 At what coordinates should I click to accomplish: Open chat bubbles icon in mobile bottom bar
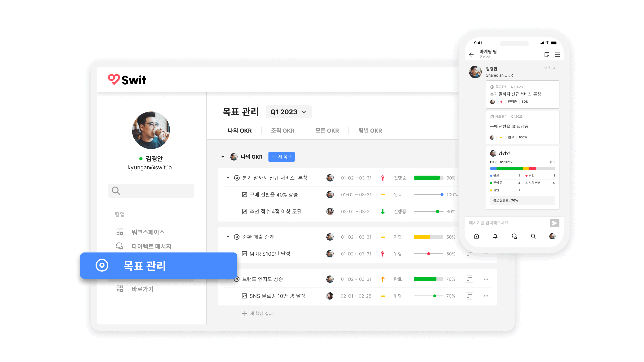(514, 236)
